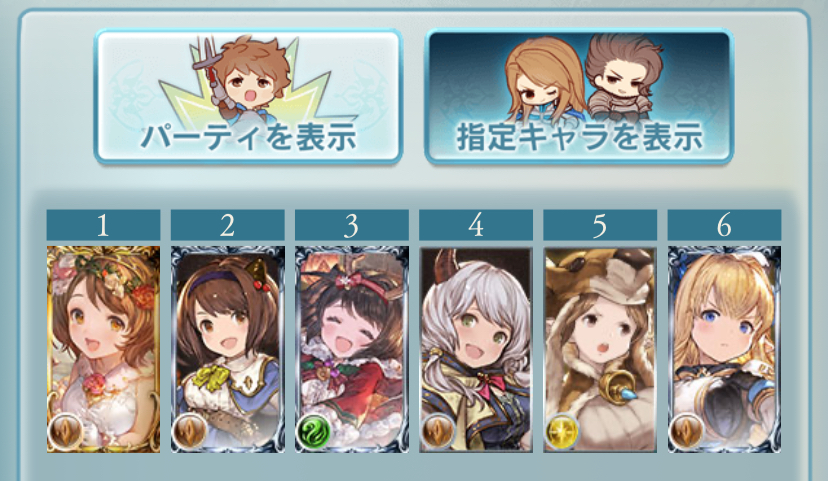Select the パーティを表示 button
828x481 pixels.
[x=248, y=96]
